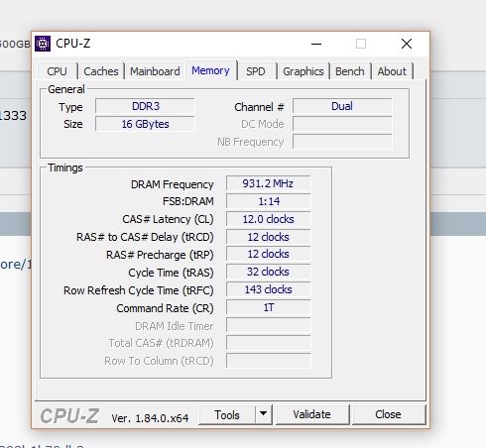Select the DDR3 memory type value

(x=145, y=106)
